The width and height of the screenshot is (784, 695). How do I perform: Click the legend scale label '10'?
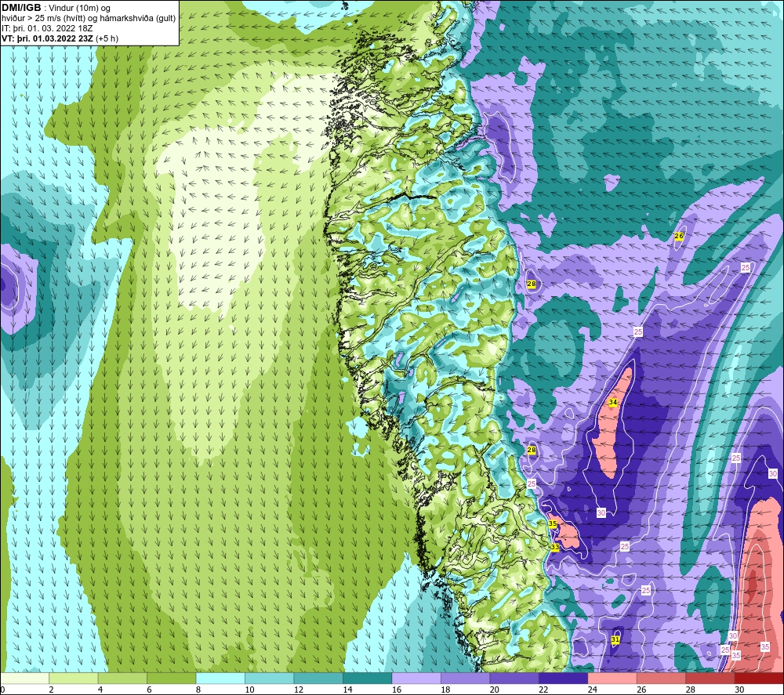[x=249, y=690]
